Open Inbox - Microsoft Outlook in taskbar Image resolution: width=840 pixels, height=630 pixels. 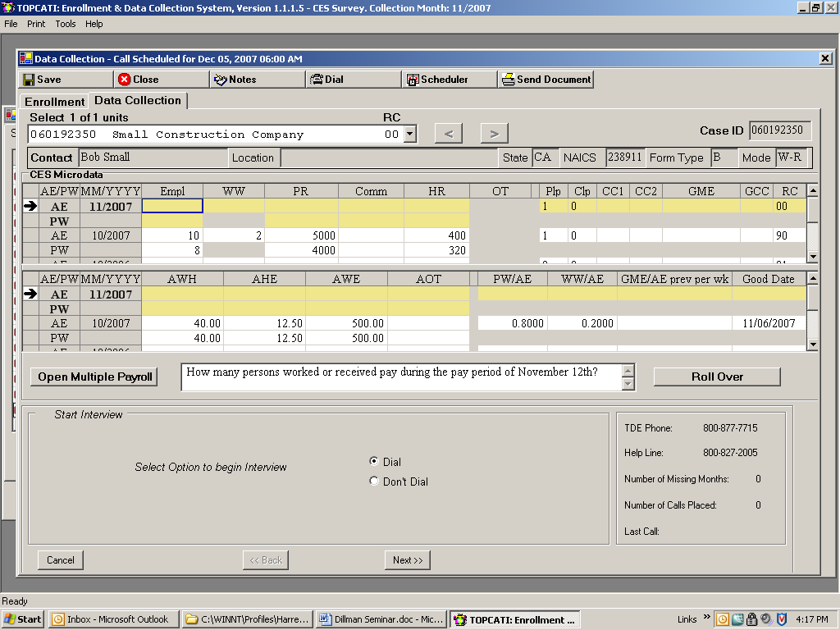[x=112, y=619]
